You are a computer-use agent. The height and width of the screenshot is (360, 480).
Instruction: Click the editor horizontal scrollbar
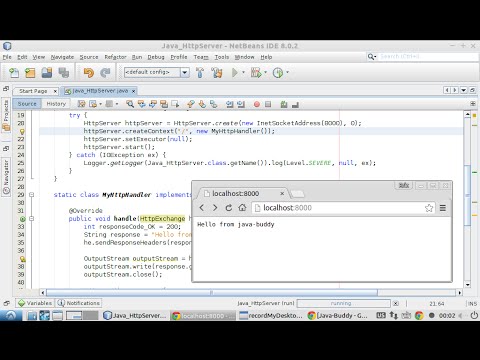pyautogui.click(x=212, y=293)
